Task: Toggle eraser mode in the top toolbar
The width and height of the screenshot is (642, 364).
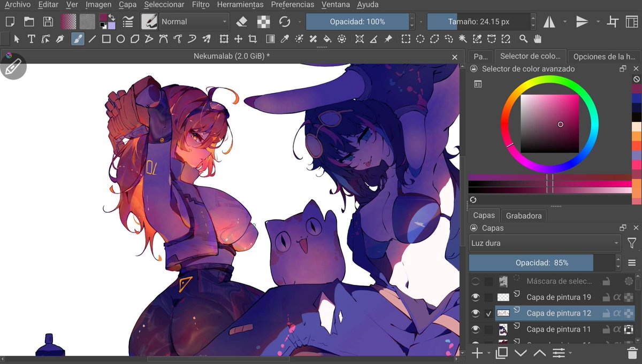Action: tap(241, 21)
